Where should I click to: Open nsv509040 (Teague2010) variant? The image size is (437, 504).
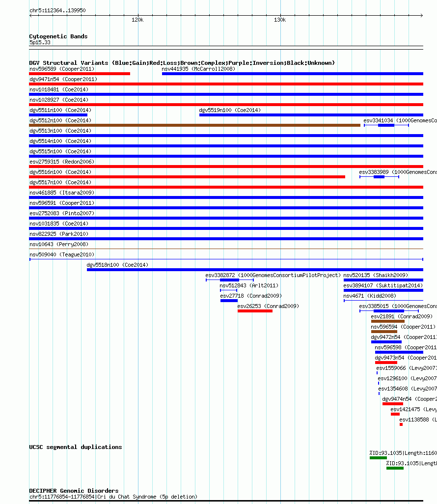(x=62, y=254)
